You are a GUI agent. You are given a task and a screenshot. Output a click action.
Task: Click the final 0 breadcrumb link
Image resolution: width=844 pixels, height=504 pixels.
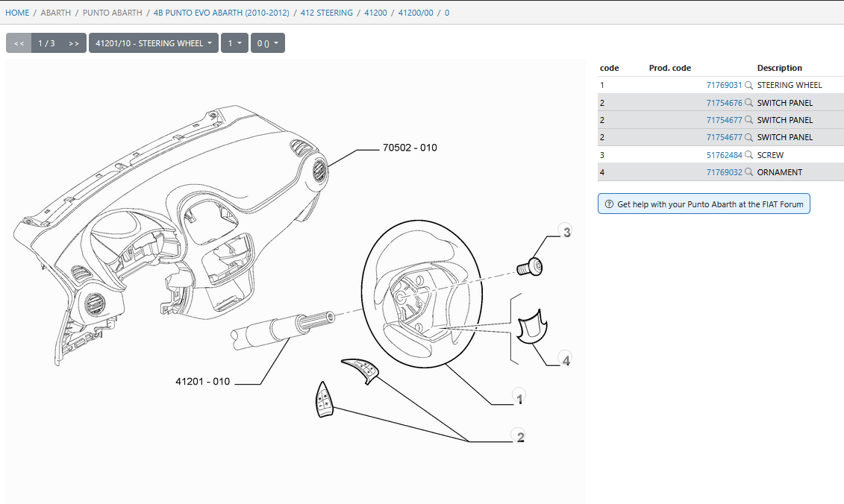point(447,13)
